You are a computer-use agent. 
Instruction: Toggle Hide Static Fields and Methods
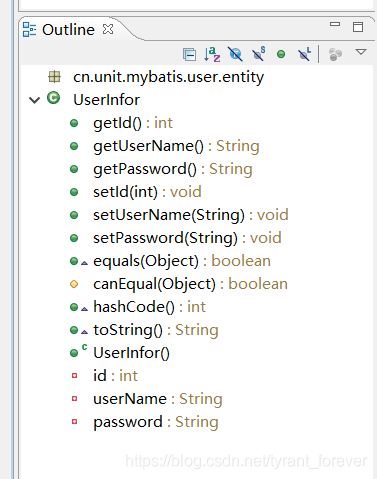tap(258, 54)
